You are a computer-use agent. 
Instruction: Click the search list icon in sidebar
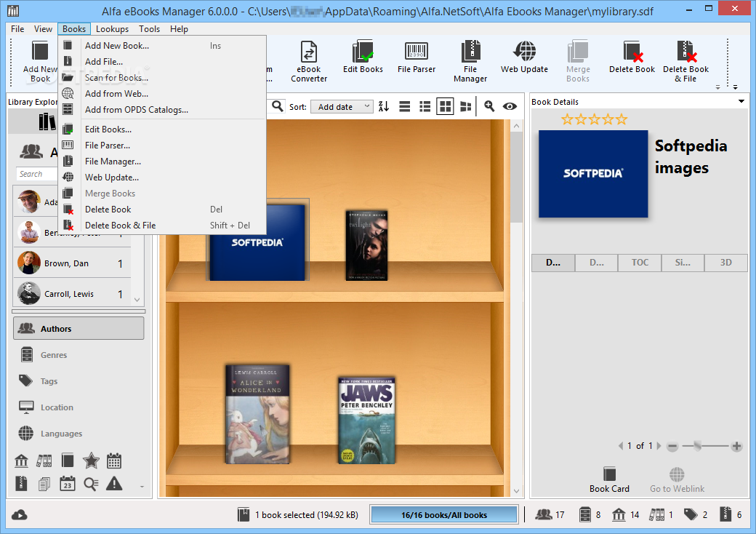91,483
